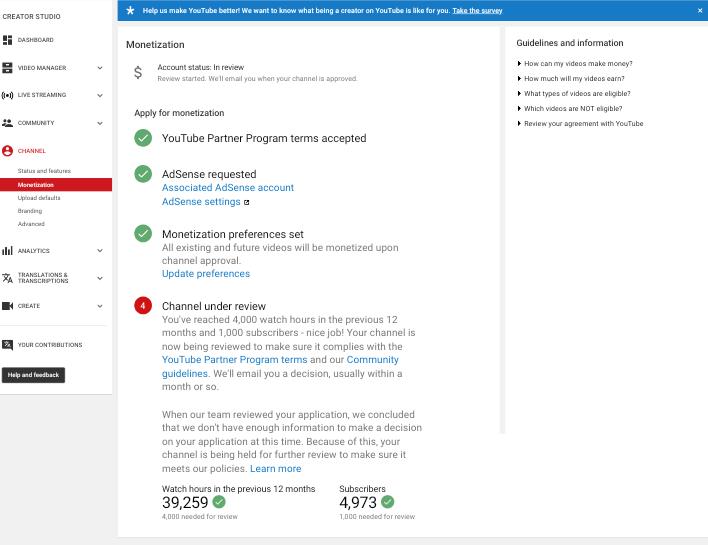The width and height of the screenshot is (708, 545).
Task: Click green check next to 4,973 subscribers
Action: 387,502
